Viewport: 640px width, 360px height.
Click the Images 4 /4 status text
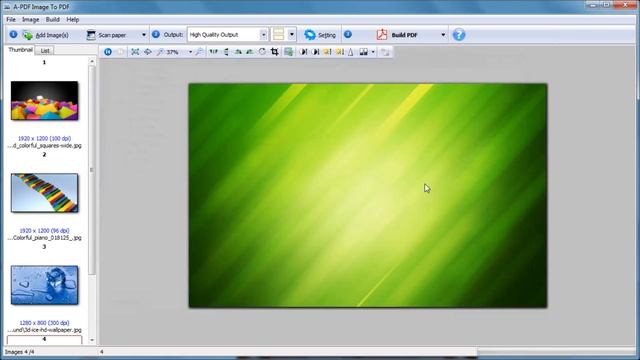click(x=20, y=352)
